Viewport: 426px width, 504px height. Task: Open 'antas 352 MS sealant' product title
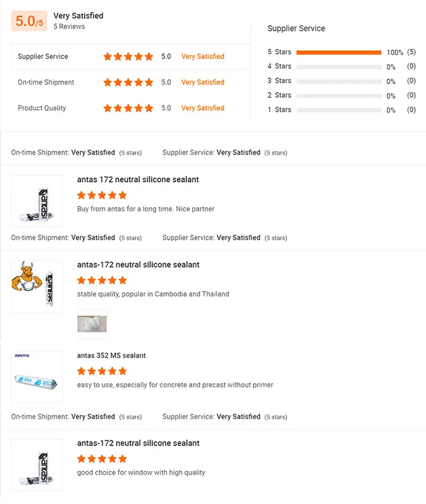click(111, 355)
